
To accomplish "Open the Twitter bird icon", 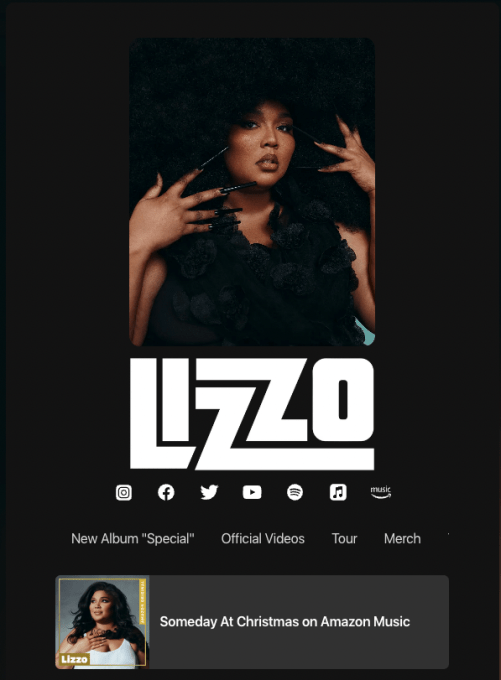I will (209, 492).
